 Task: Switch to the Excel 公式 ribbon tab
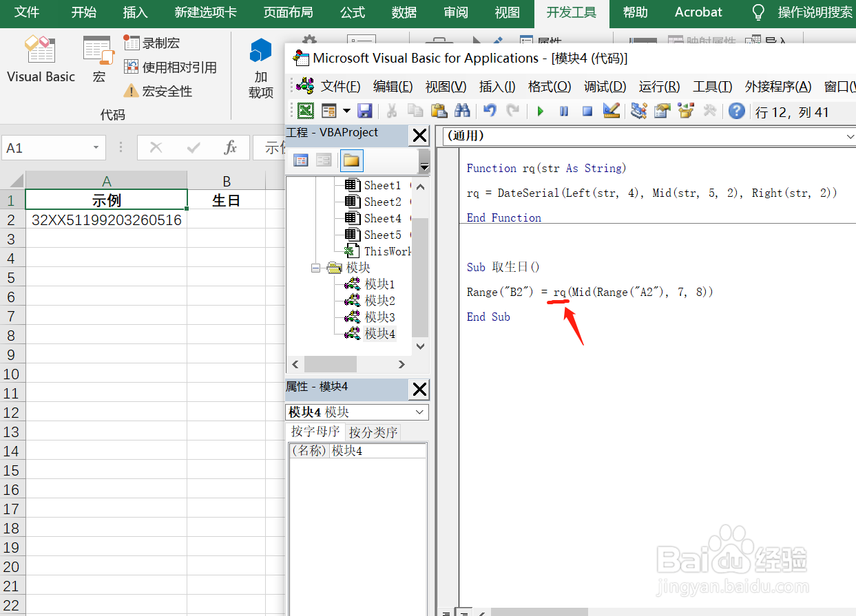353,12
